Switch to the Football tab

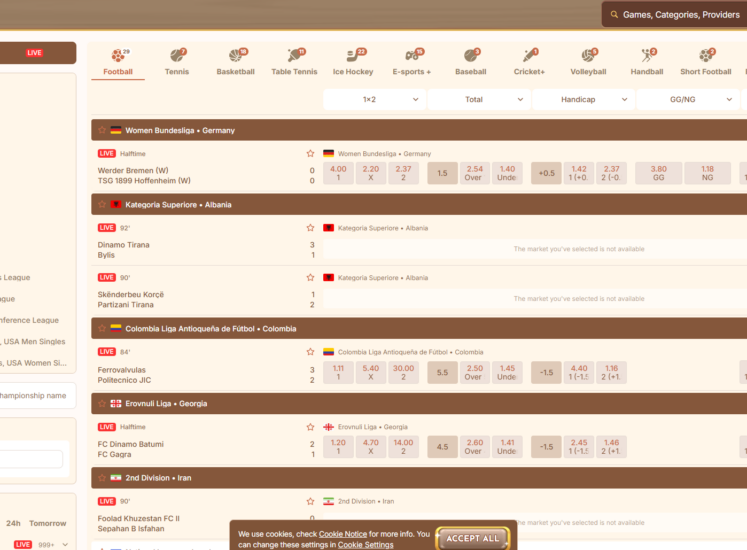118,61
